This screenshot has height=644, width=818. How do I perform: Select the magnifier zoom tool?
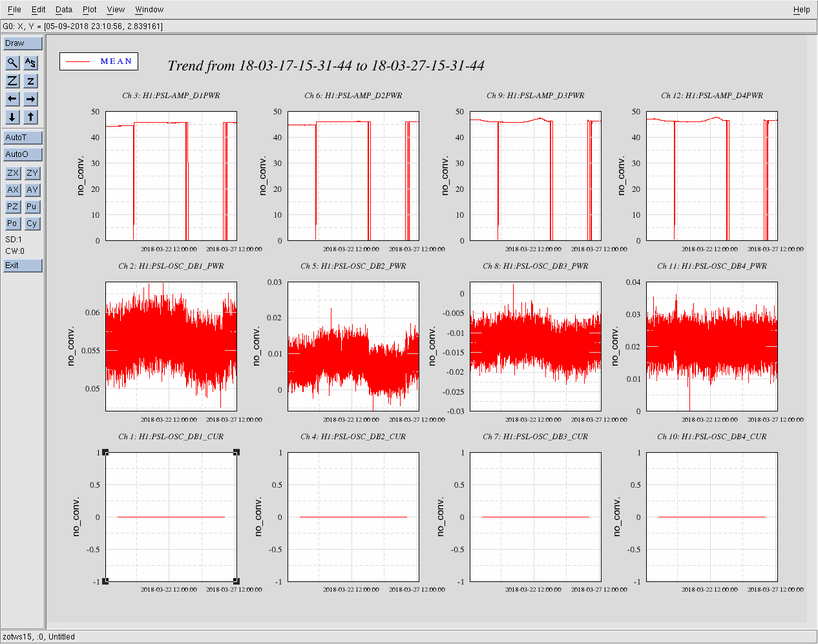click(12, 63)
